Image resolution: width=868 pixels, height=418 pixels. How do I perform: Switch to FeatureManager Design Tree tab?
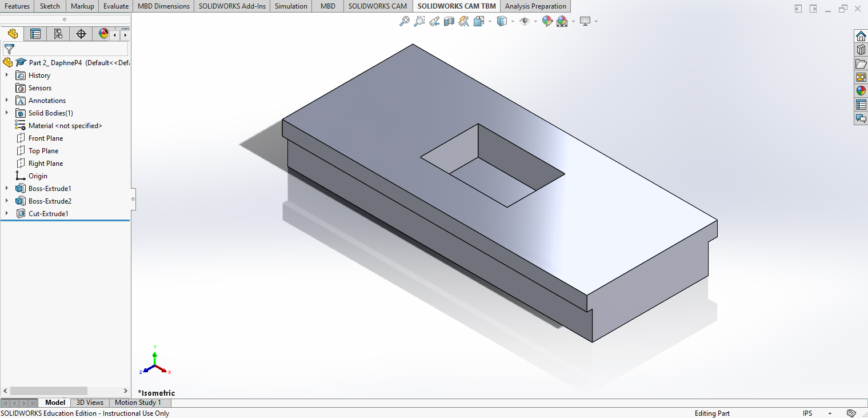click(13, 34)
